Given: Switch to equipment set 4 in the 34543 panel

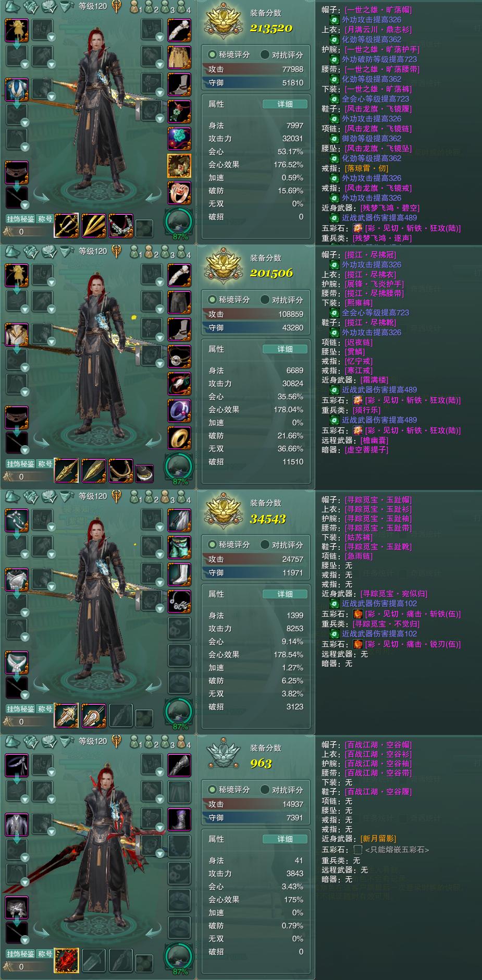Looking at the screenshot, I should [x=184, y=497].
